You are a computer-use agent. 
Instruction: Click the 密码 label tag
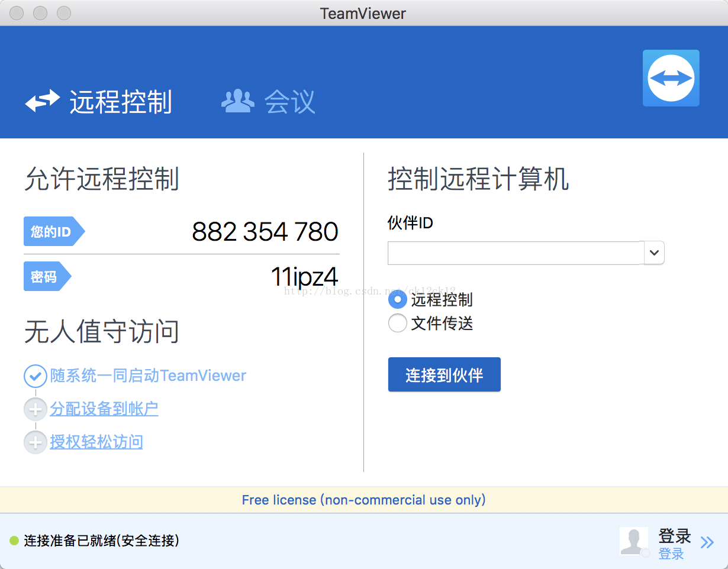point(47,276)
